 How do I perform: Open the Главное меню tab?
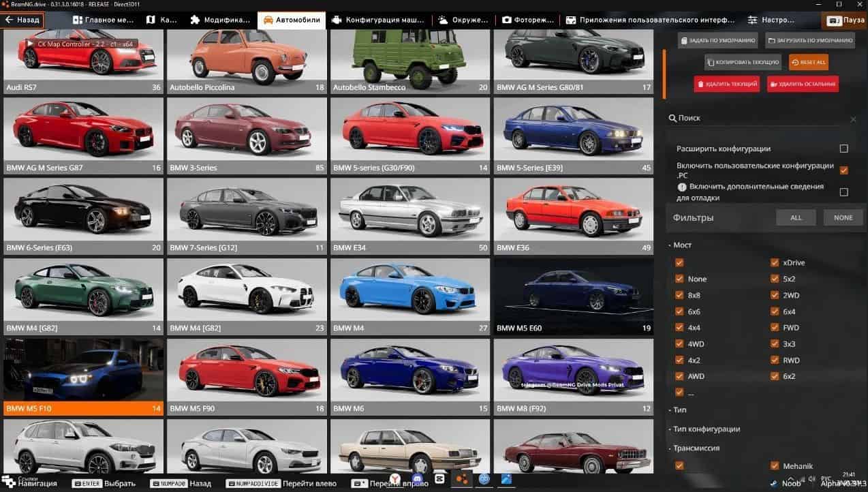[x=103, y=20]
